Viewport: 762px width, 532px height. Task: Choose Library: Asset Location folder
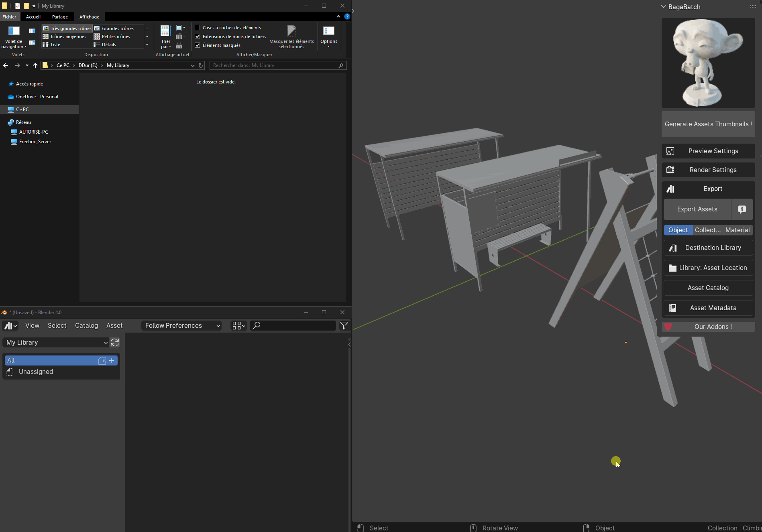708,268
